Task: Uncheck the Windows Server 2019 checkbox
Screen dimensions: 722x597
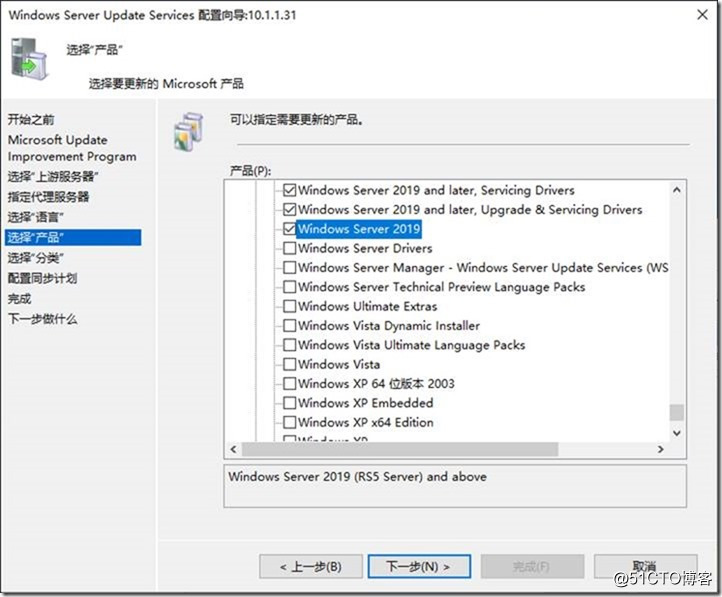Action: (289, 229)
